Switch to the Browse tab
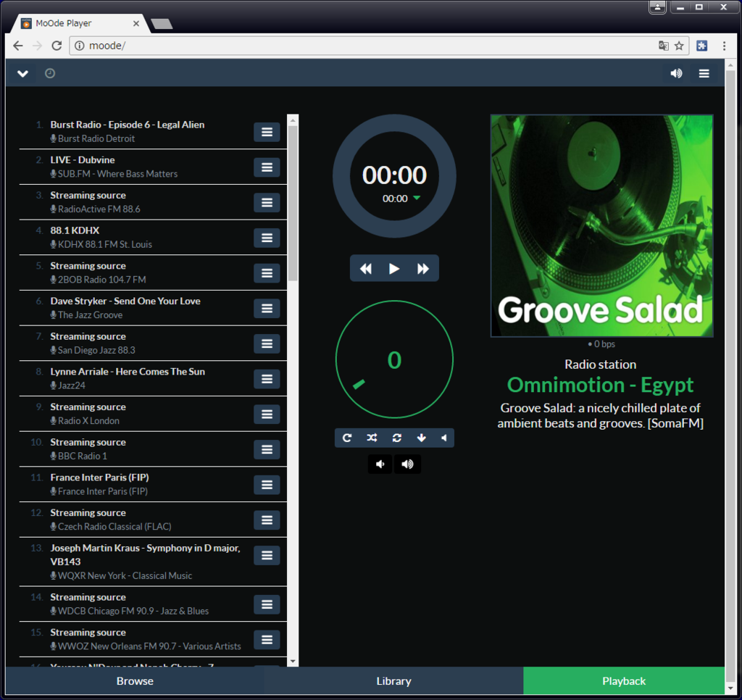The height and width of the screenshot is (700, 742). pos(135,680)
